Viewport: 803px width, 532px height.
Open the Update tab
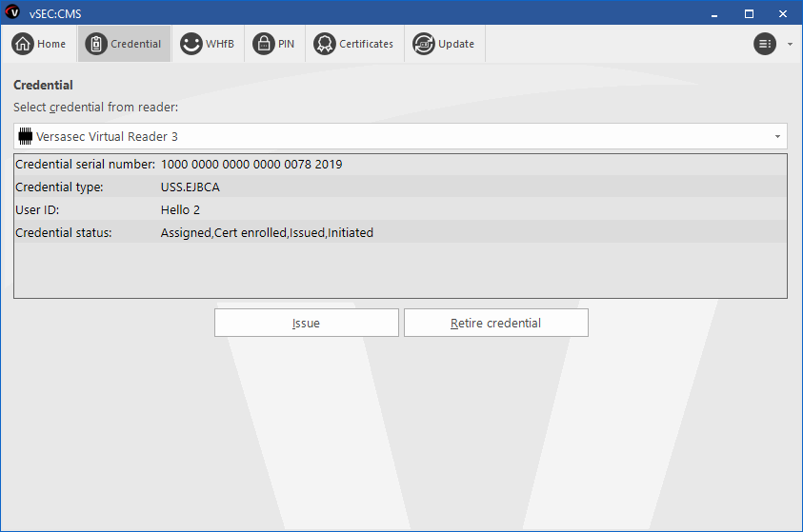point(444,44)
